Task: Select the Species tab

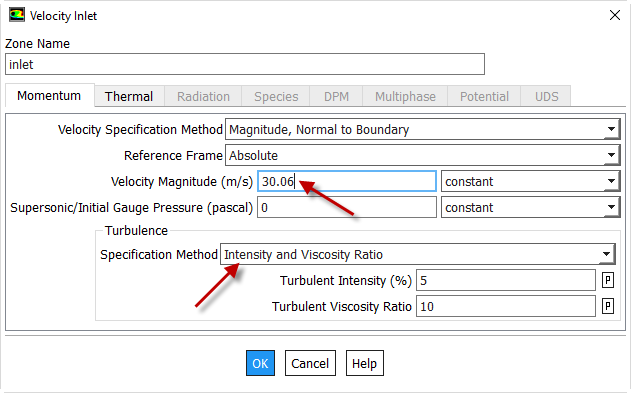Action: [x=276, y=97]
